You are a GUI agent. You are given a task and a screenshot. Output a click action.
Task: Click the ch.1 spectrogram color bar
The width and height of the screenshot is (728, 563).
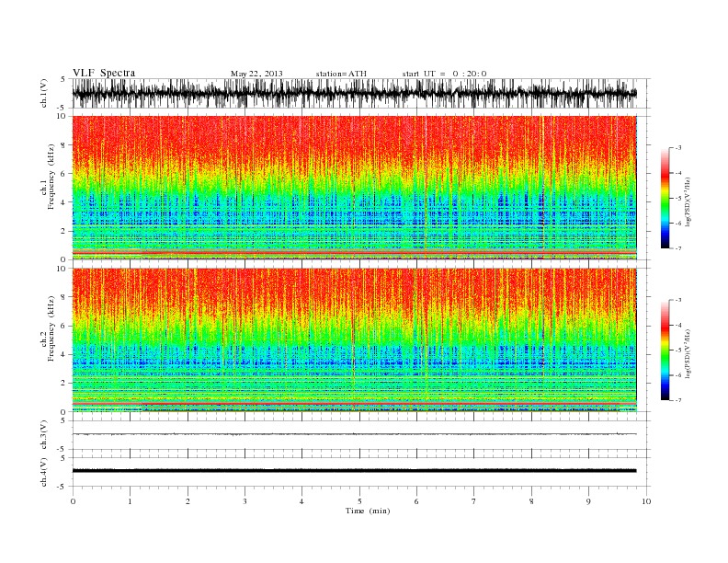[x=665, y=198]
